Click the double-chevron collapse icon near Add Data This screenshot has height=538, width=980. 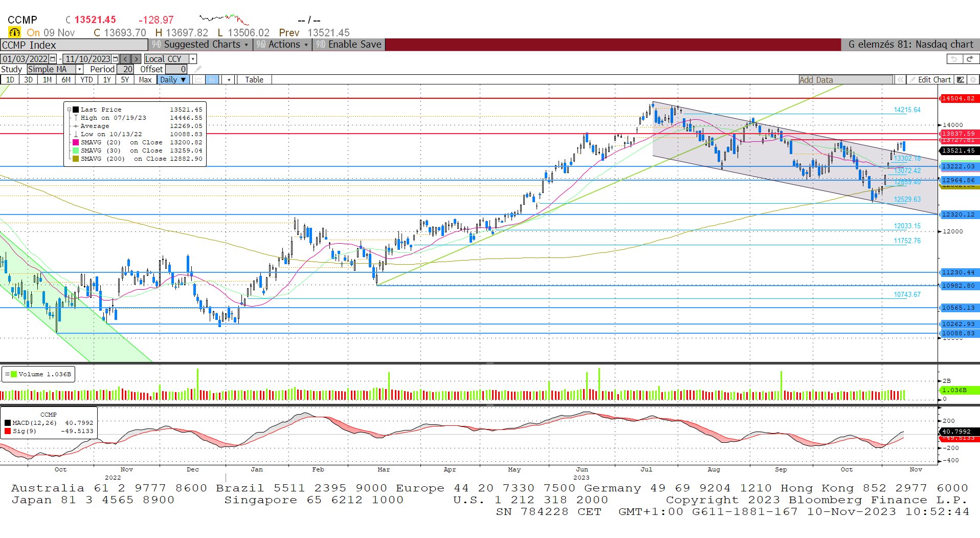[900, 80]
